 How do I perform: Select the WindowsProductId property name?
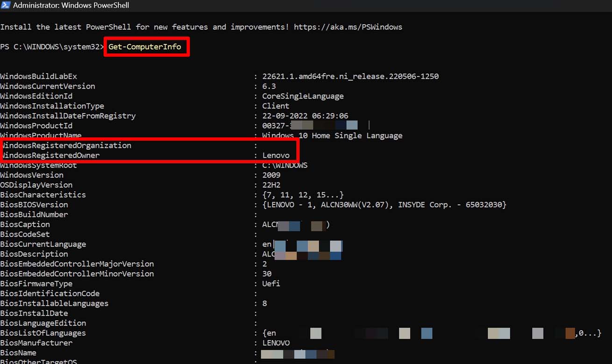coord(36,126)
